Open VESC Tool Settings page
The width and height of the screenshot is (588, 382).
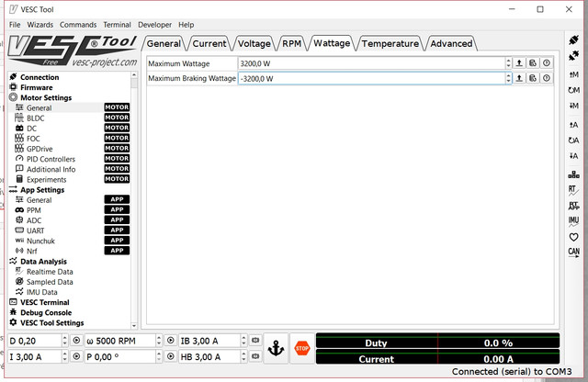52,322
